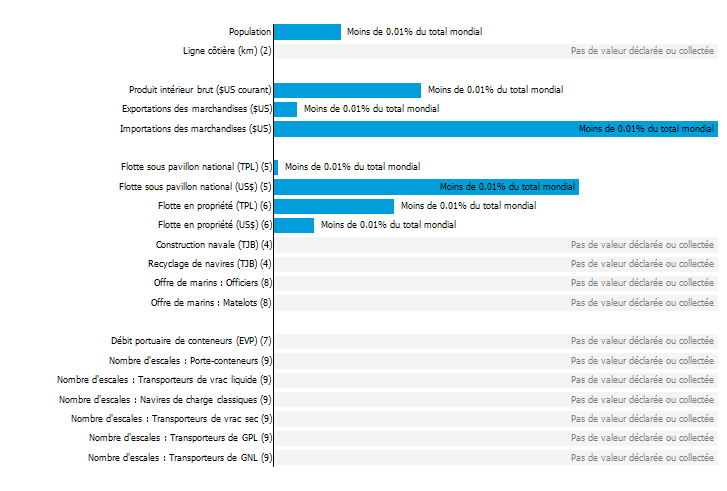Click Nombre d'escales : Transporteurs de vrac sec label

click(x=172, y=419)
